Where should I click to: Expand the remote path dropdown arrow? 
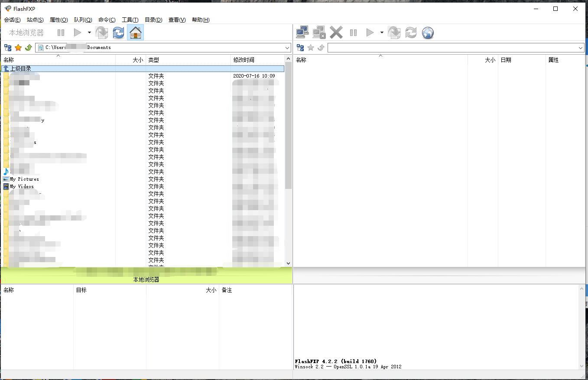tap(581, 48)
